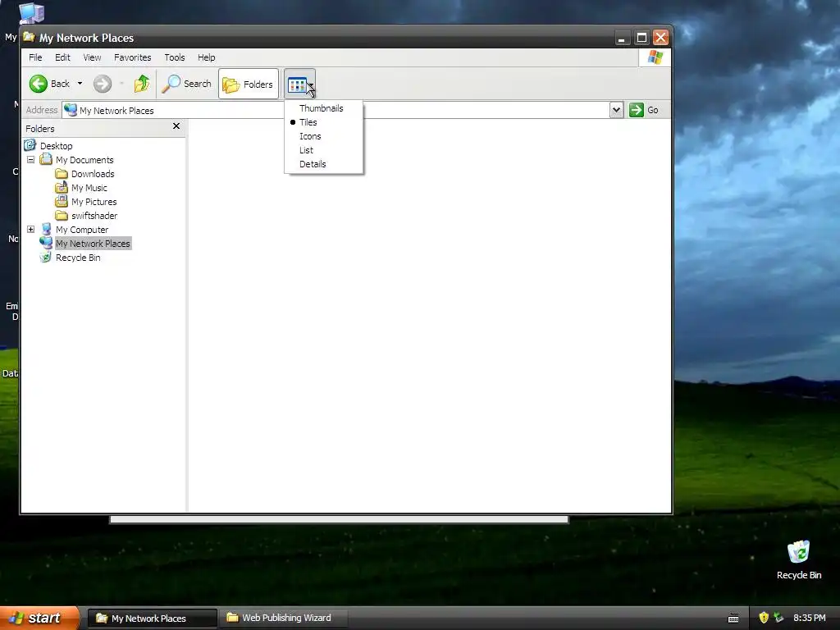Select Thumbnails view
This screenshot has width=840, height=630.
click(x=321, y=108)
